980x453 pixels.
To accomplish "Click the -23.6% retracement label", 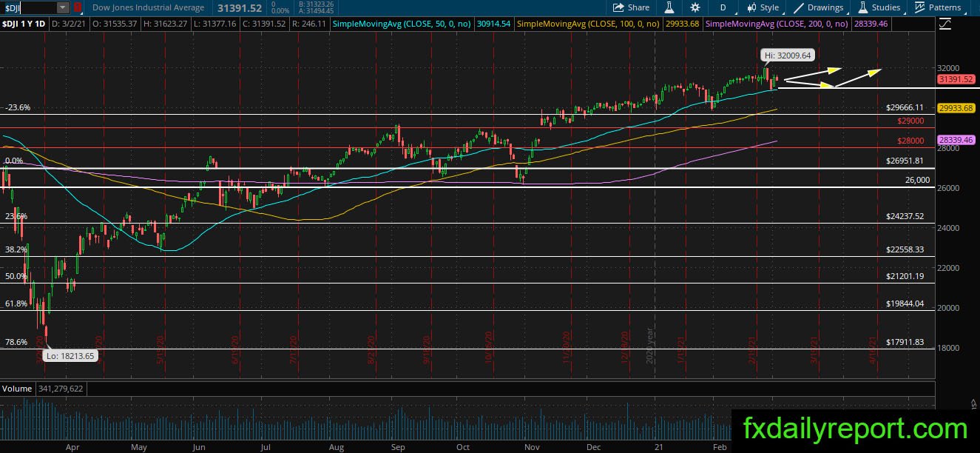I will coord(16,107).
